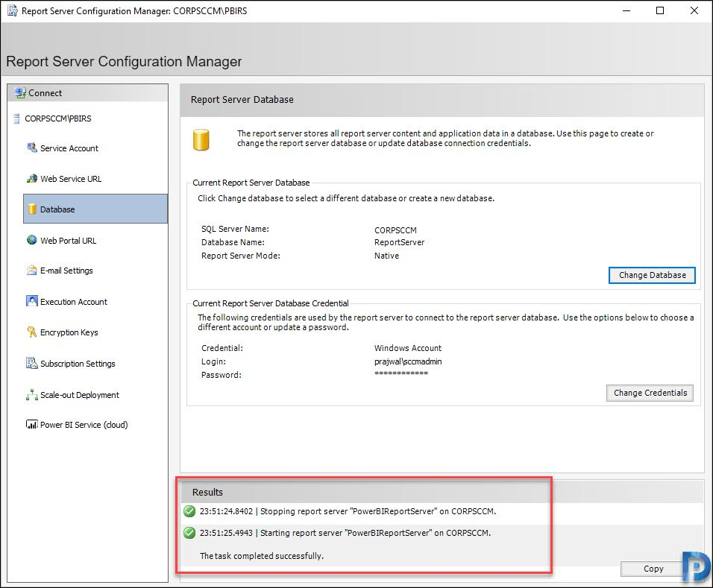Click the Current Report Server Database group label
The height and width of the screenshot is (588, 713).
coord(251,183)
